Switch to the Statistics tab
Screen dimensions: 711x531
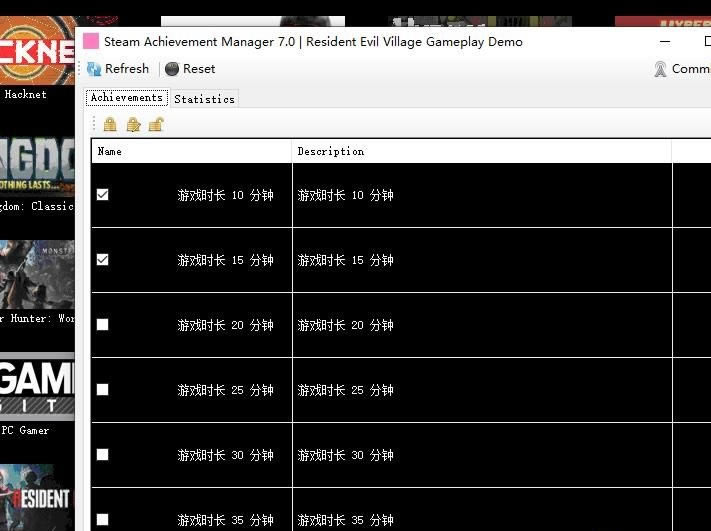[205, 99]
